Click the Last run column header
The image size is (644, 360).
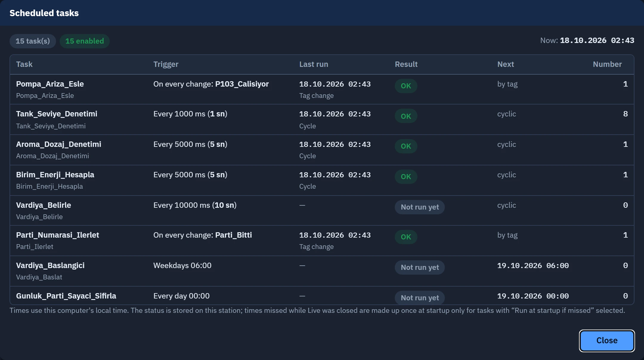tap(314, 64)
